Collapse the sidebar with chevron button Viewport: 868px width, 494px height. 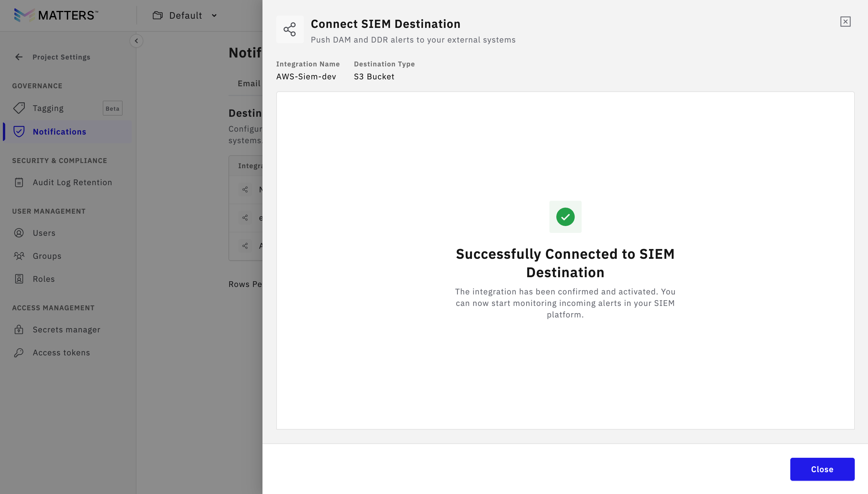(x=136, y=41)
